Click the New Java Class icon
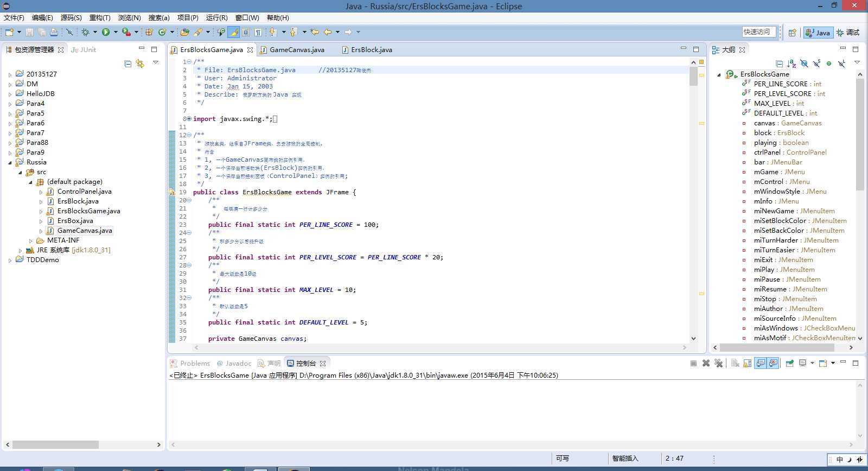This screenshot has height=471, width=868. [x=162, y=33]
